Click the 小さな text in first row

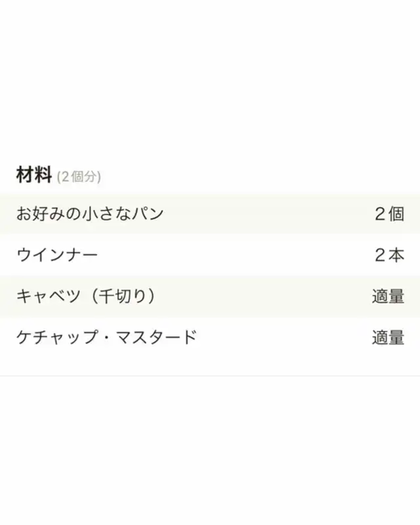(x=106, y=214)
